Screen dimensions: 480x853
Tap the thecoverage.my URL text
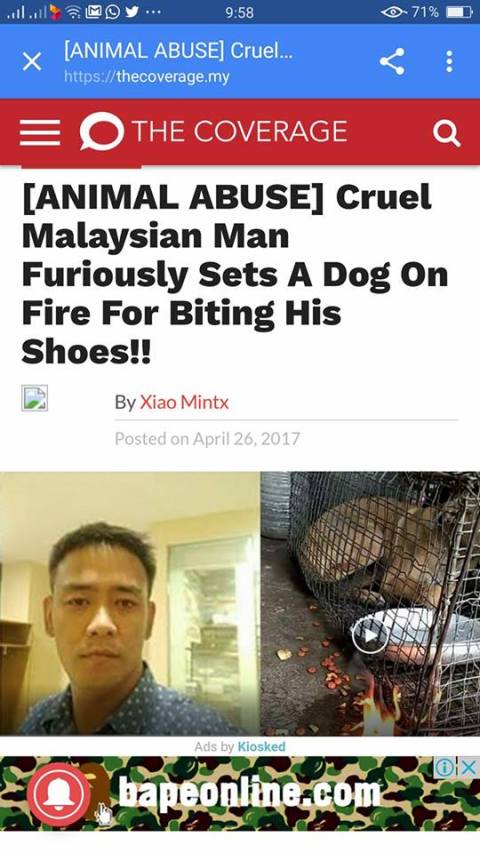(x=147, y=76)
